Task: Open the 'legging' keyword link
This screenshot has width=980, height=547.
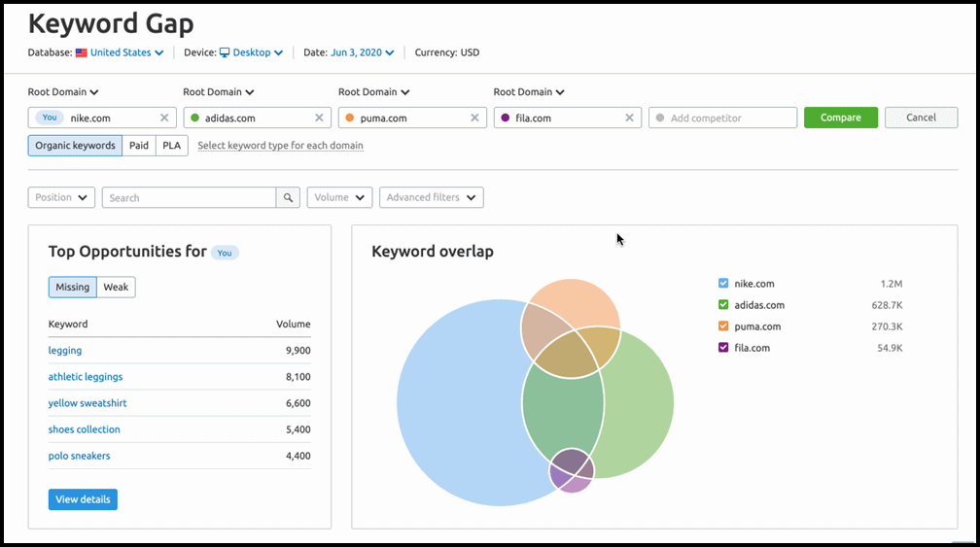Action: pos(65,351)
